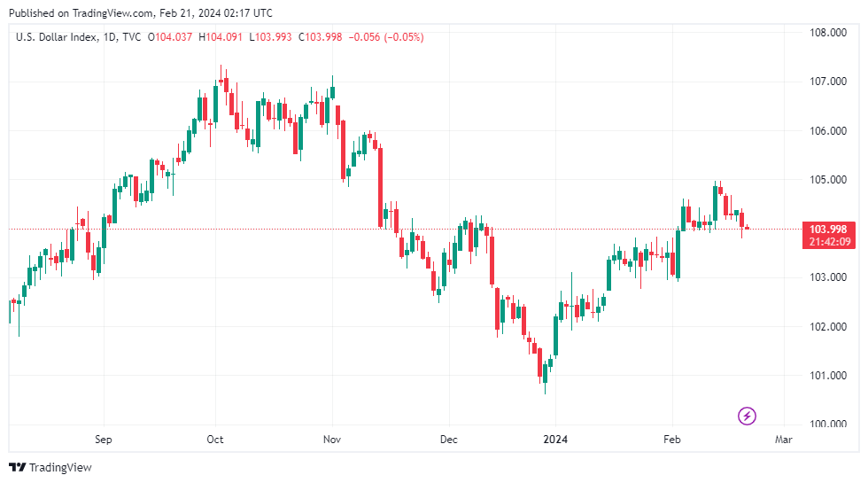Click the purple lightning bolt icon
The image size is (868, 483).
(748, 415)
